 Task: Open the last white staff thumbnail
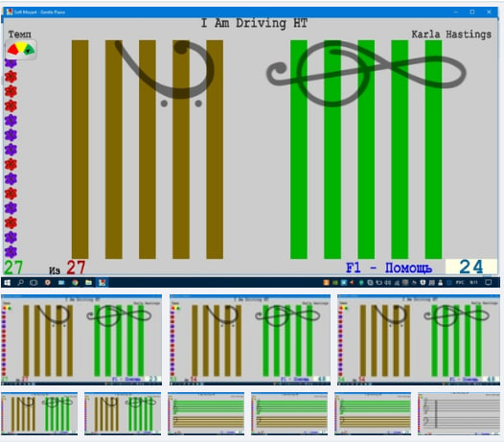pos(459,414)
